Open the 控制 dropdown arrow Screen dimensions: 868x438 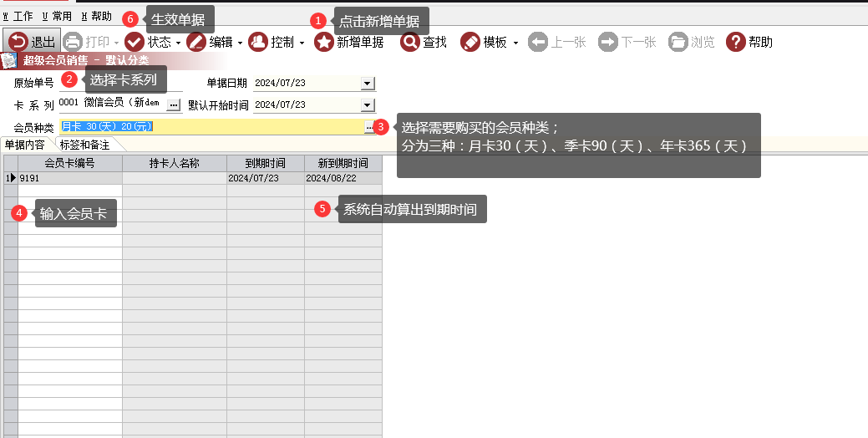pos(302,43)
